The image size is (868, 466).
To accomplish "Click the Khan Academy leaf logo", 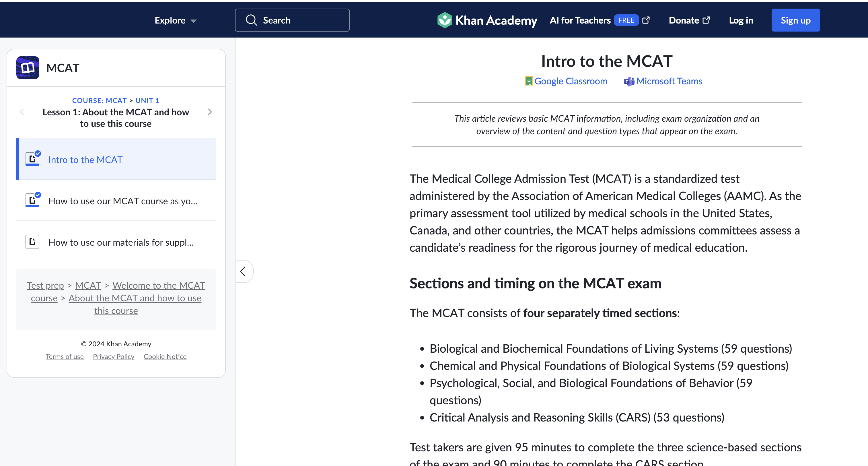I will coord(444,20).
